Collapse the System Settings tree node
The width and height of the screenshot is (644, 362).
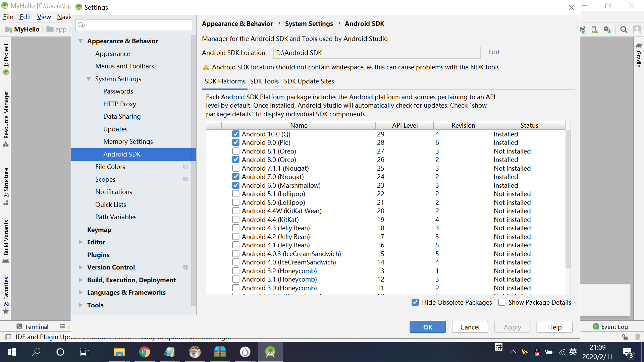point(89,79)
